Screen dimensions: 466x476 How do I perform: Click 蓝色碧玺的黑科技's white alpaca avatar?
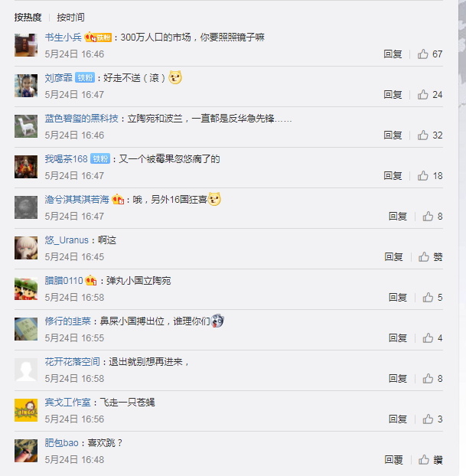(26, 126)
